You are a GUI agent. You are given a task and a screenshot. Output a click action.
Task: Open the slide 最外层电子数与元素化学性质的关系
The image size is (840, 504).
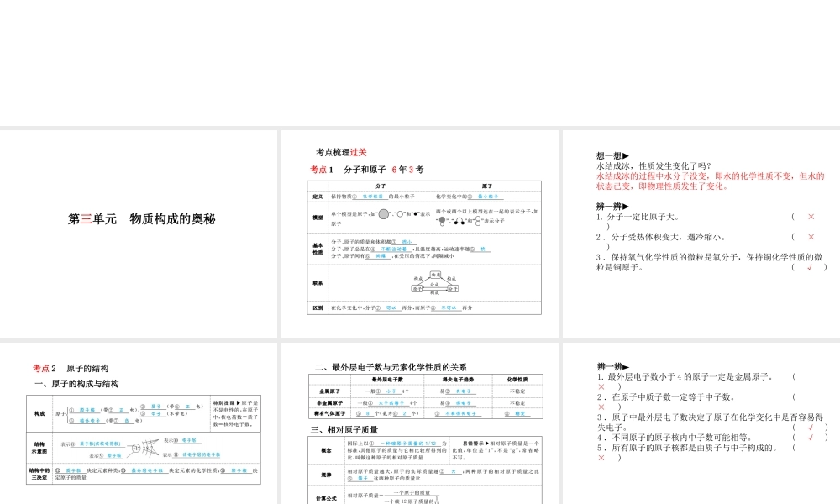coord(419,423)
